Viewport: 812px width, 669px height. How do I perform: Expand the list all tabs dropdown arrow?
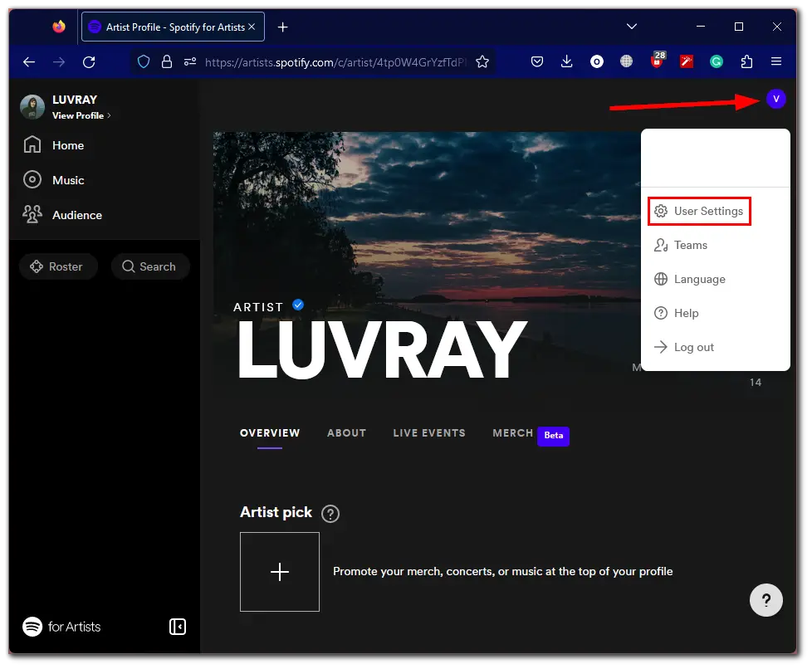click(631, 27)
